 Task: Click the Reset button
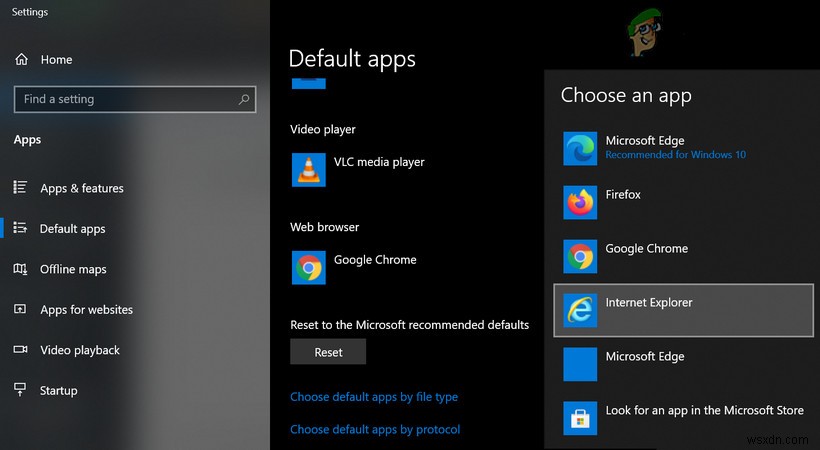pyautogui.click(x=328, y=352)
